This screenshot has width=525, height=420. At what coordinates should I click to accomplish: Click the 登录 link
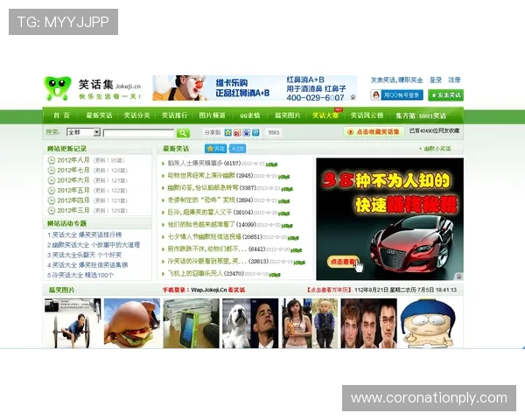tap(436, 80)
